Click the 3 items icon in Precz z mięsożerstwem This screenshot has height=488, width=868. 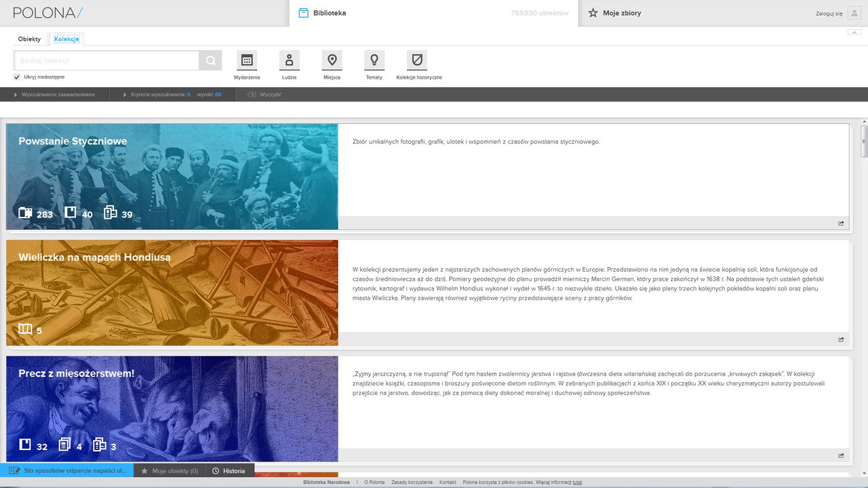click(100, 445)
